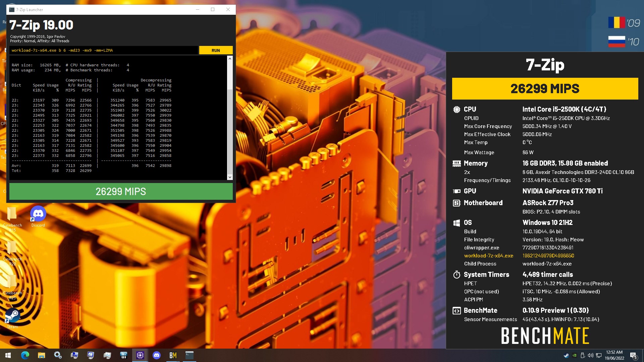Switch to the console window in taskbar
Viewport: 644px width, 362px height.
point(190,355)
